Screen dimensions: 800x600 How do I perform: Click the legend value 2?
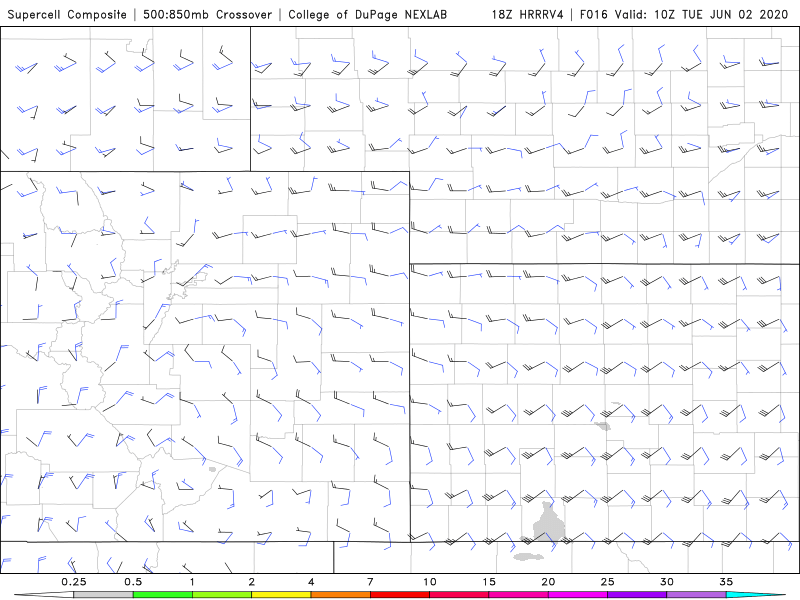click(252, 582)
